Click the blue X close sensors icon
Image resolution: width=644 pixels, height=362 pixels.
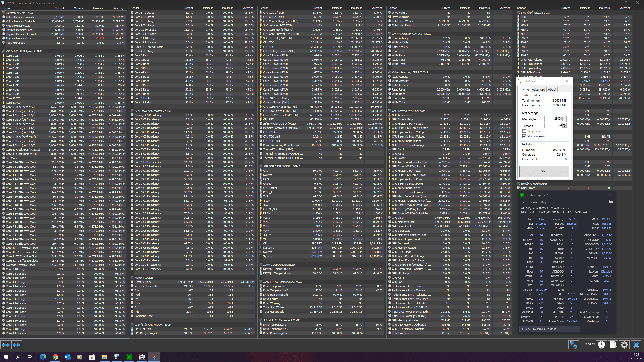636,345
